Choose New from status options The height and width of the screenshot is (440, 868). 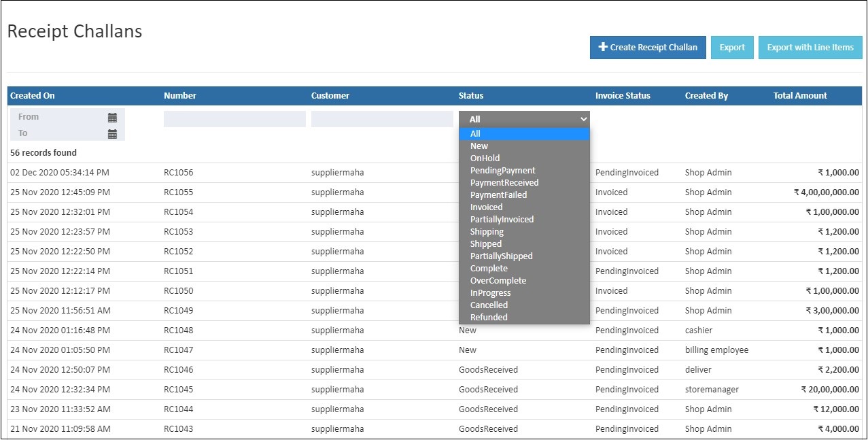tap(524, 146)
